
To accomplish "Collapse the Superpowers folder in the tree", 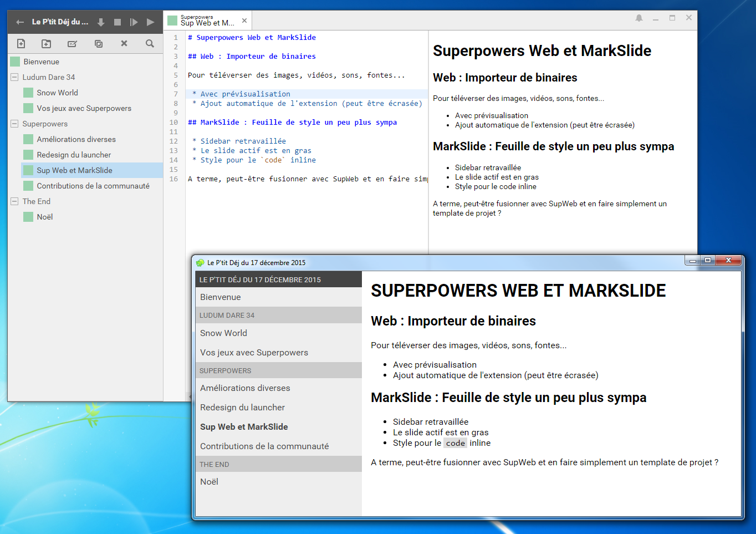I will click(14, 124).
